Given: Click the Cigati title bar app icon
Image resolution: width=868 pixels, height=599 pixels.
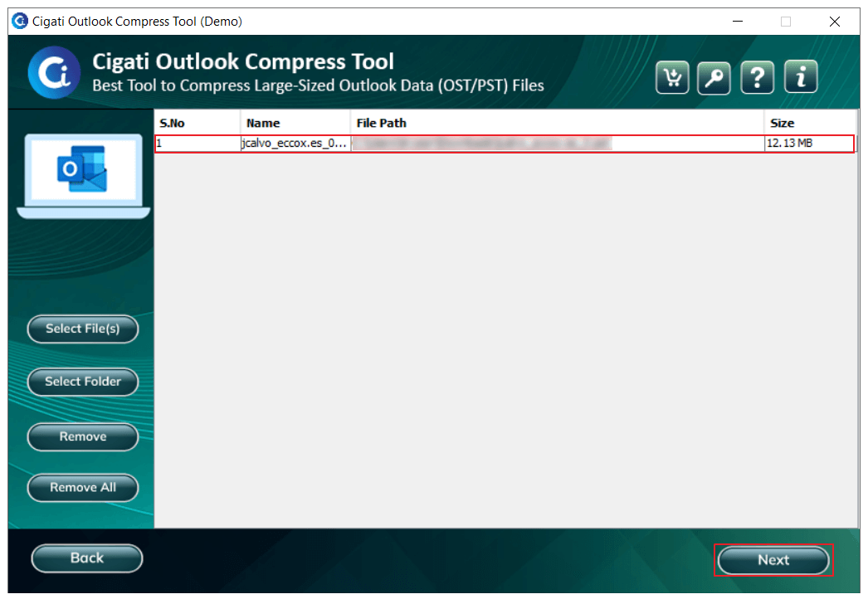Looking at the screenshot, I should click(20, 21).
